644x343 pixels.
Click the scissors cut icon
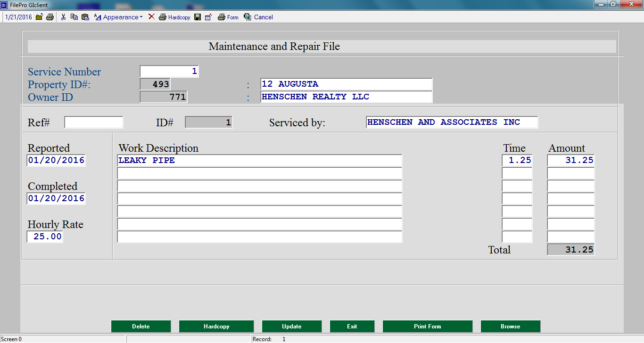[63, 17]
